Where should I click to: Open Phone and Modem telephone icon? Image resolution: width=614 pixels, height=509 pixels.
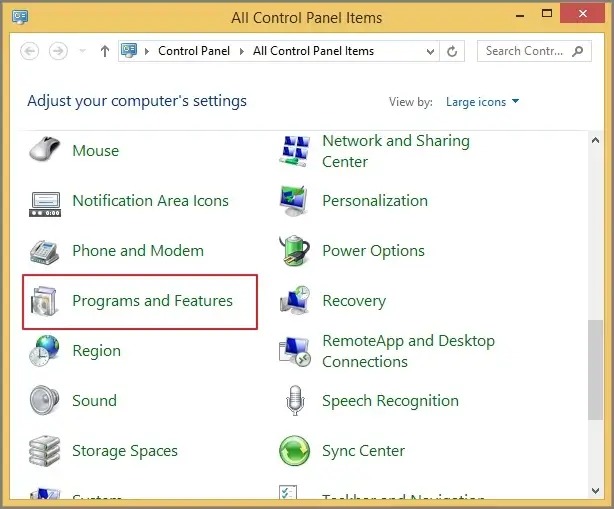44,253
